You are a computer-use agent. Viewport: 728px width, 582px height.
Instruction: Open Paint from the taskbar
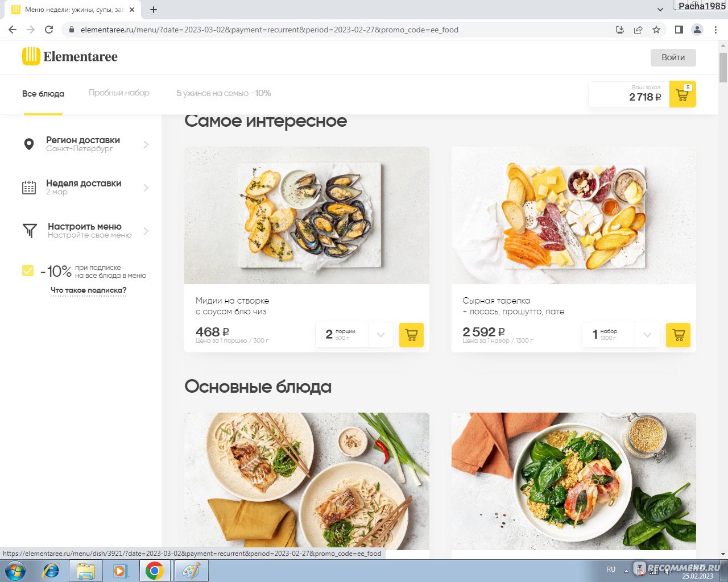[x=191, y=571]
